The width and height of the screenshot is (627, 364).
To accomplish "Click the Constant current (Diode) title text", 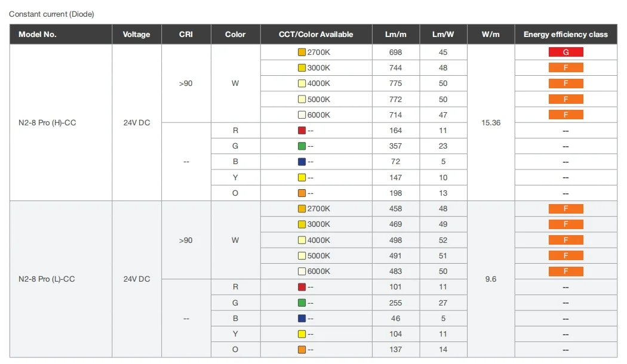I will click(x=51, y=14).
